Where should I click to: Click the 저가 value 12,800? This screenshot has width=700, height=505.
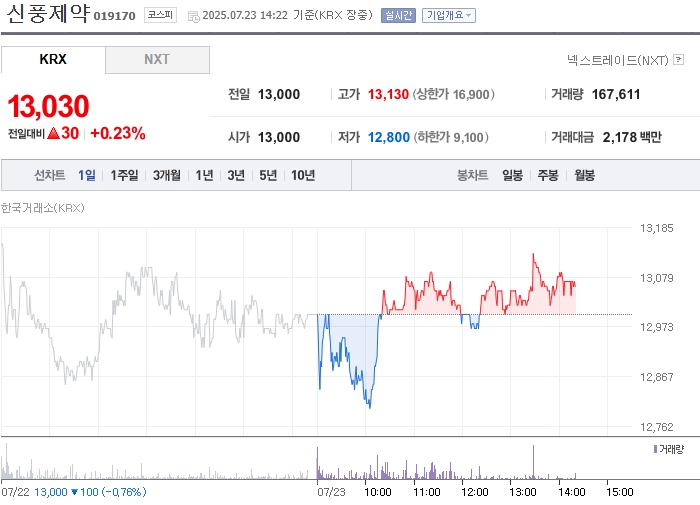pyautogui.click(x=388, y=137)
